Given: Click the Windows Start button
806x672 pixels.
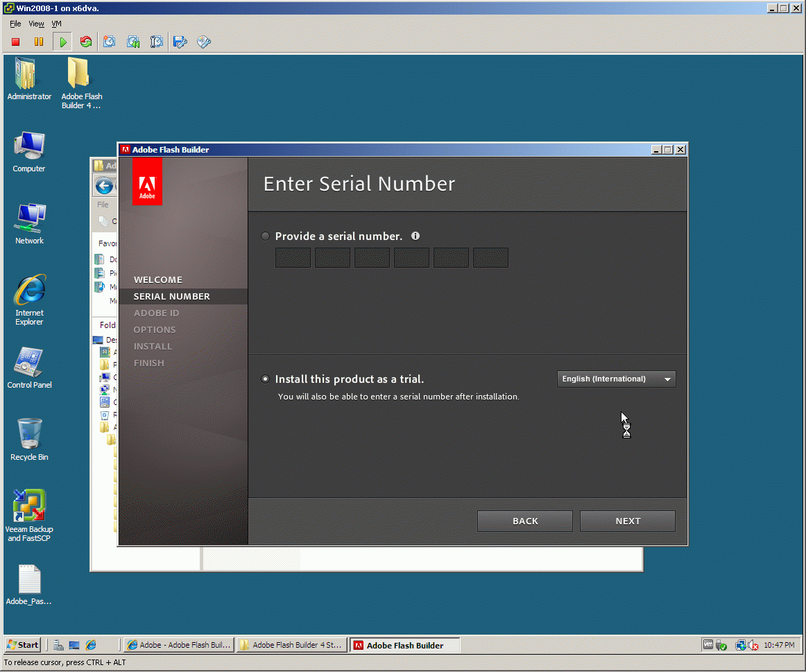Looking at the screenshot, I should click(x=23, y=645).
